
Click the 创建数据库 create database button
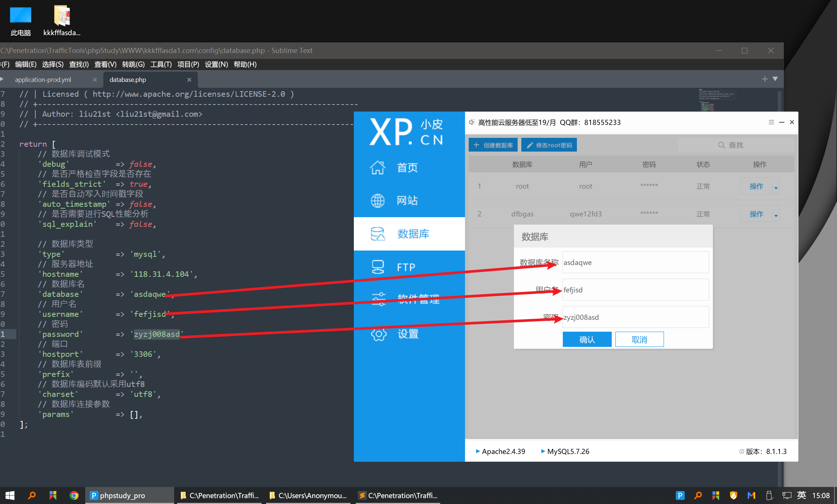tap(494, 145)
